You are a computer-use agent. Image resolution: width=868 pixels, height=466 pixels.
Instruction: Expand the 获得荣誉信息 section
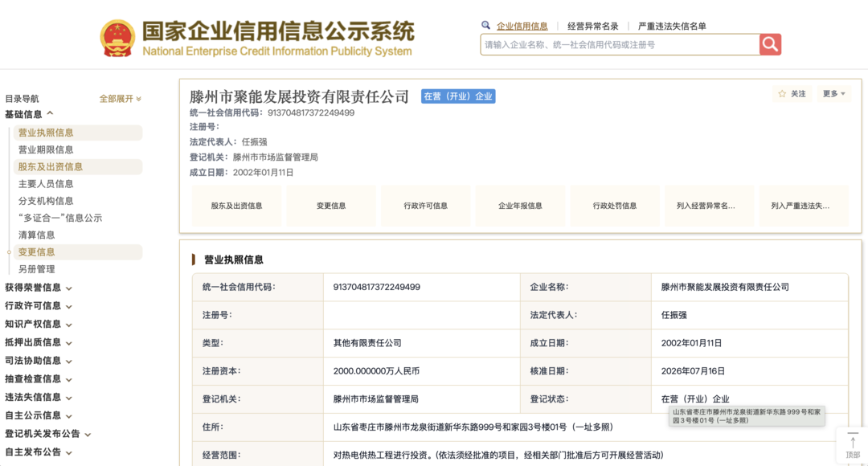[x=39, y=288]
